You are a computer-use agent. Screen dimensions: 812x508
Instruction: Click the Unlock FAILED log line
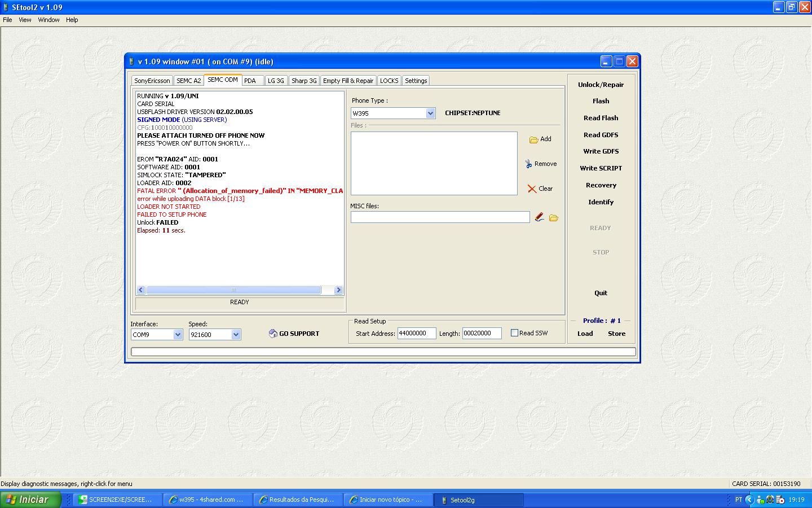click(x=157, y=222)
